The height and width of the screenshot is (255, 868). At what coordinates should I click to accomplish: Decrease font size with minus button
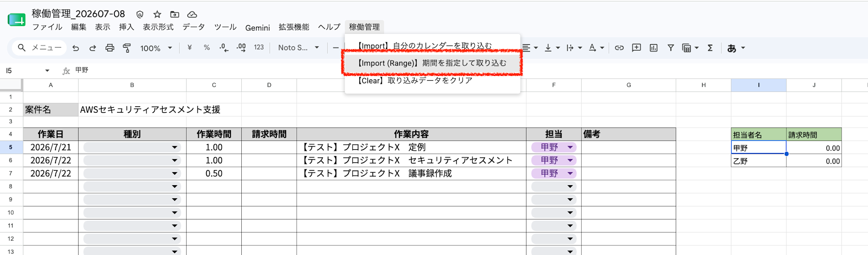pos(335,48)
